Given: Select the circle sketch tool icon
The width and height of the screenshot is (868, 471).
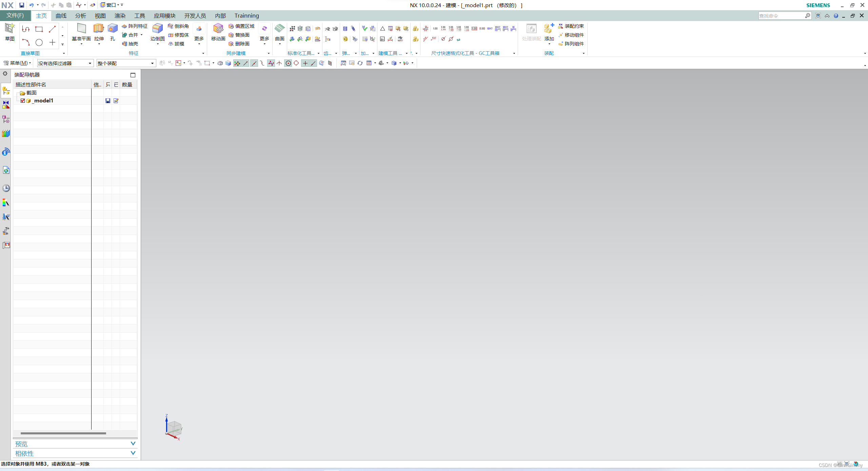Looking at the screenshot, I should 39,42.
